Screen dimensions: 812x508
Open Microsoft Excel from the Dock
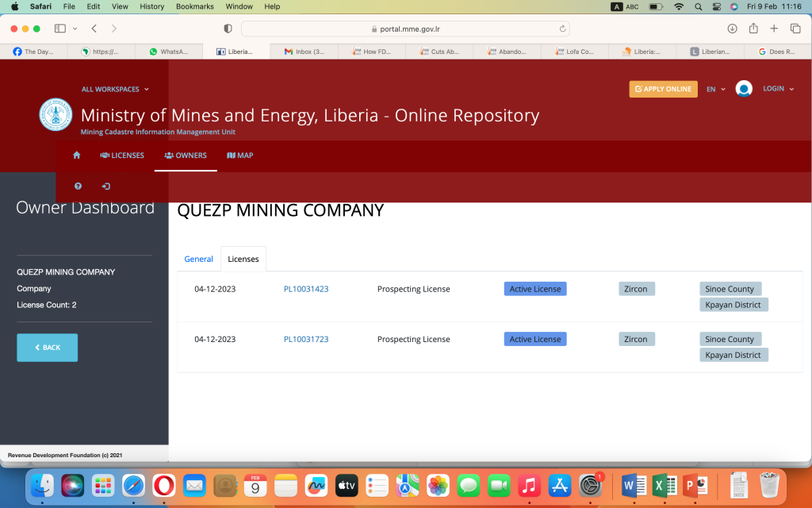click(664, 484)
